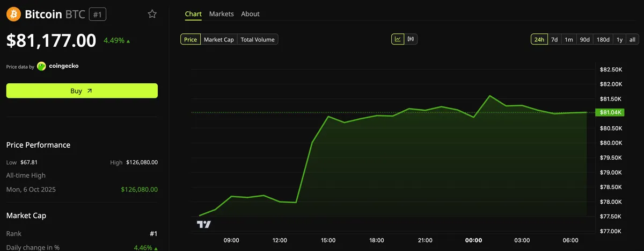Click the 15:00 label on the time axis
This screenshot has height=251, width=644.
(x=328, y=240)
